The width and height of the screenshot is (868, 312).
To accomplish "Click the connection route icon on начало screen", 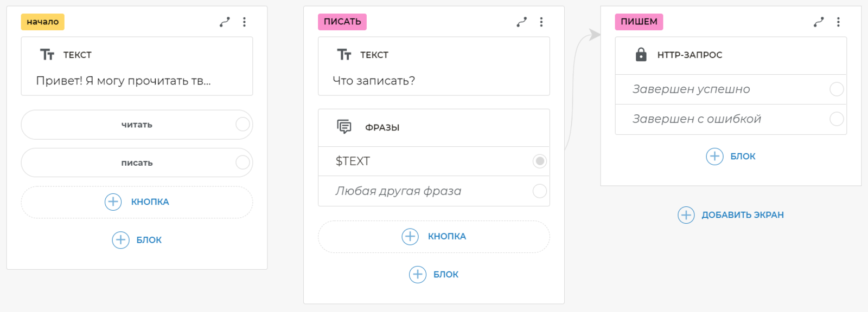I will [225, 22].
